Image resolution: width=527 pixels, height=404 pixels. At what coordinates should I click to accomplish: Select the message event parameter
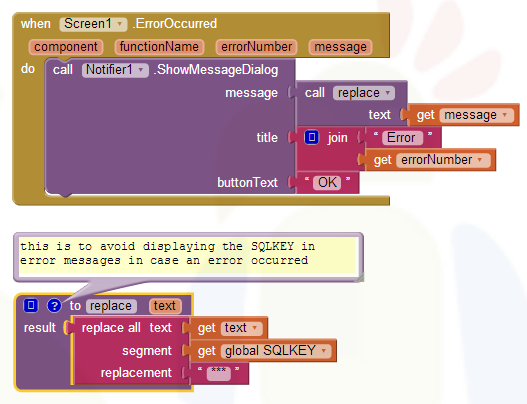point(340,47)
